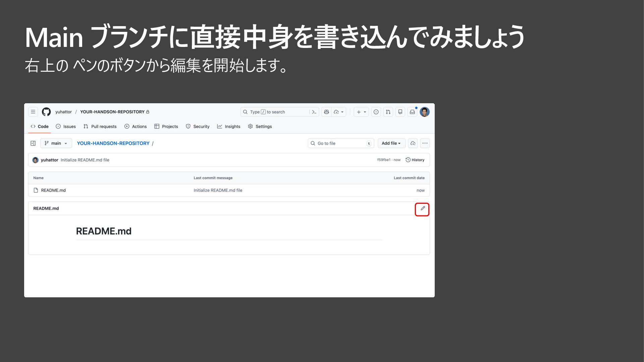Image resolution: width=644 pixels, height=362 pixels.
Task: Click the pull requests icon in header
Action: [388, 112]
